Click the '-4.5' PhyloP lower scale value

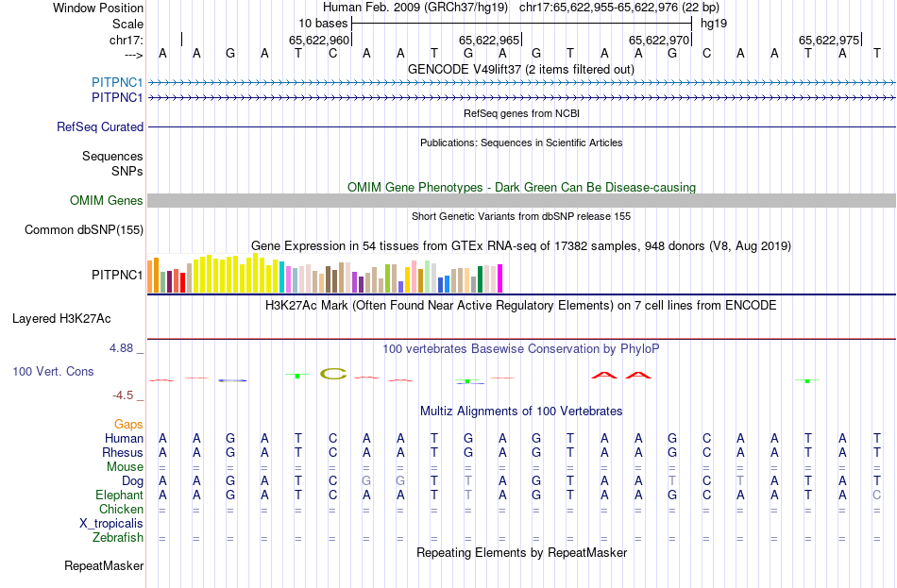123,395
